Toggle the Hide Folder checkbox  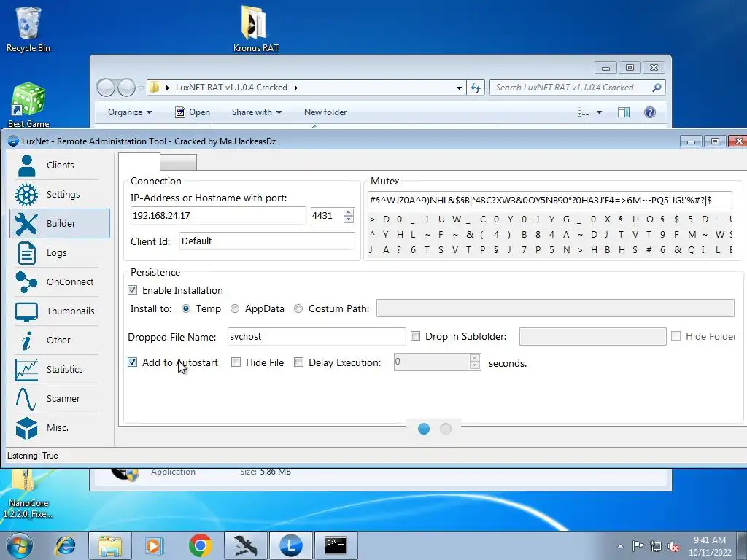click(676, 336)
